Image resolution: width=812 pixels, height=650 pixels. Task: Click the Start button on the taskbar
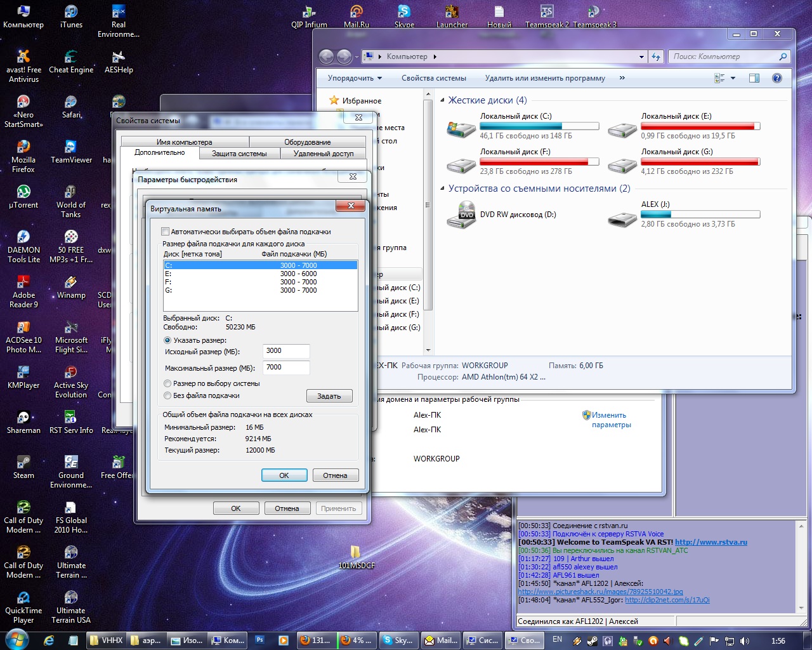[x=16, y=640]
